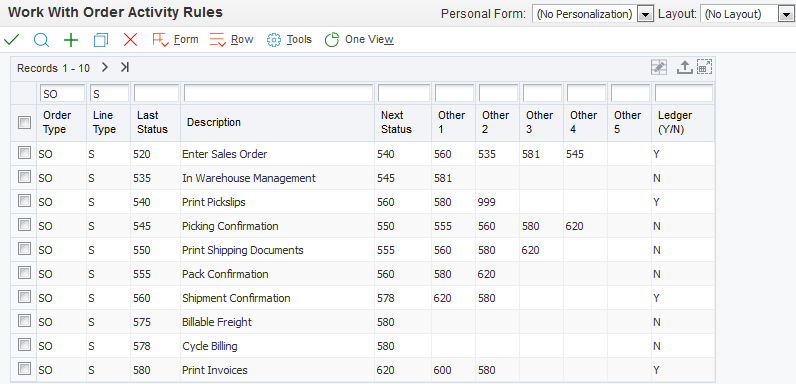Click the Next Status filter field
This screenshot has width=796, height=384.
[404, 93]
